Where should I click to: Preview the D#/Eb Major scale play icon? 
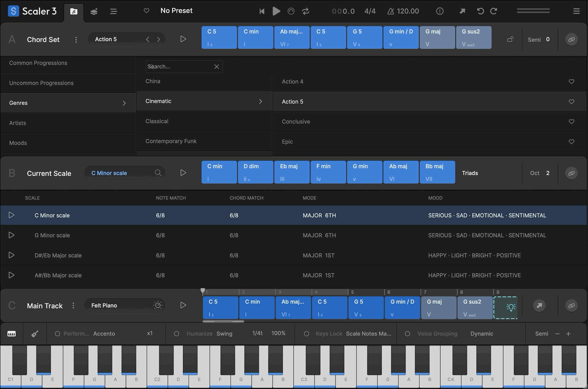[x=11, y=255]
